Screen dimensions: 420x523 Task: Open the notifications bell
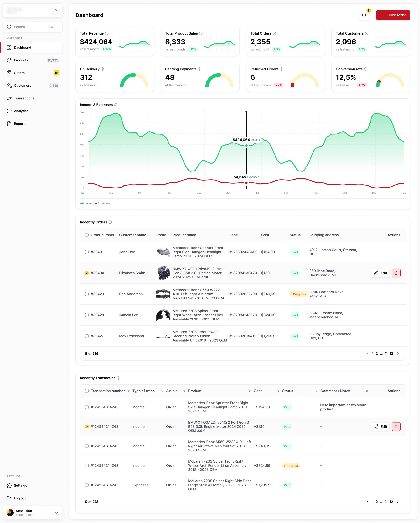pos(364,15)
